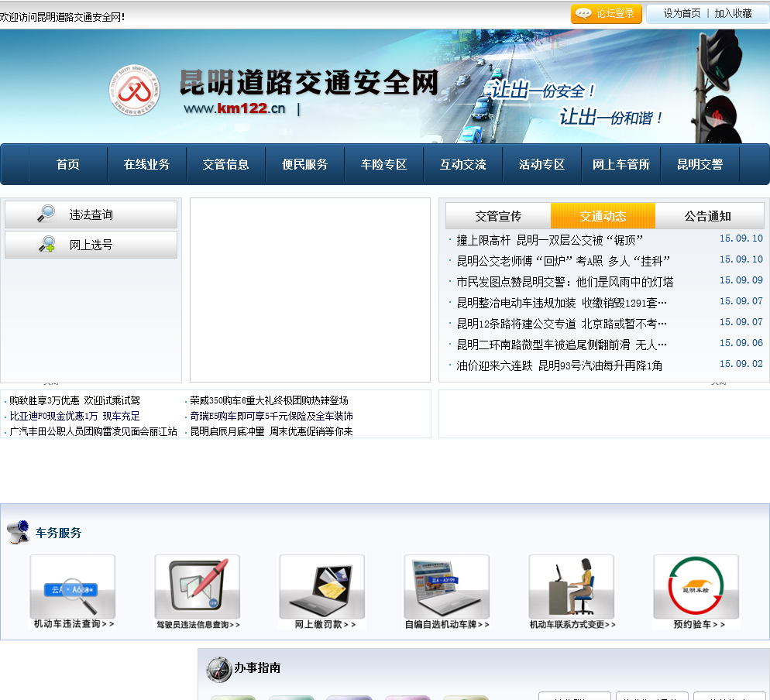
Task: Click 网上缴罚款>> label
Action: click(325, 624)
